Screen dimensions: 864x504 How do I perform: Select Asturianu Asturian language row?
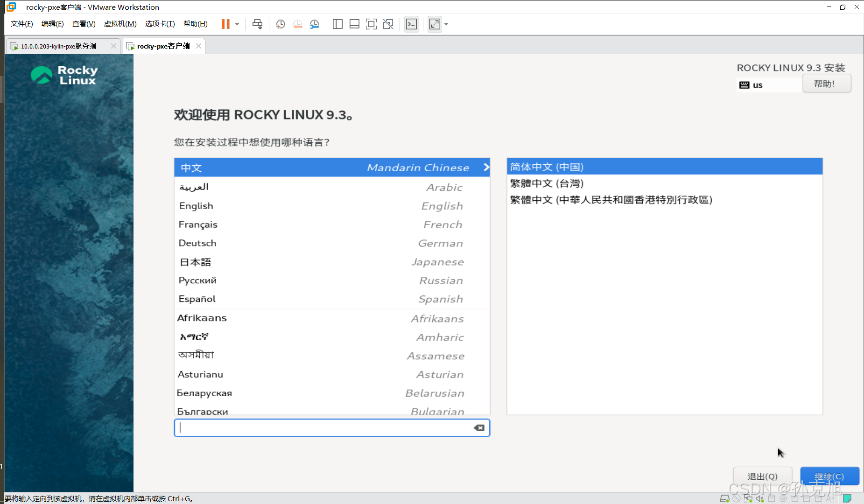(332, 374)
